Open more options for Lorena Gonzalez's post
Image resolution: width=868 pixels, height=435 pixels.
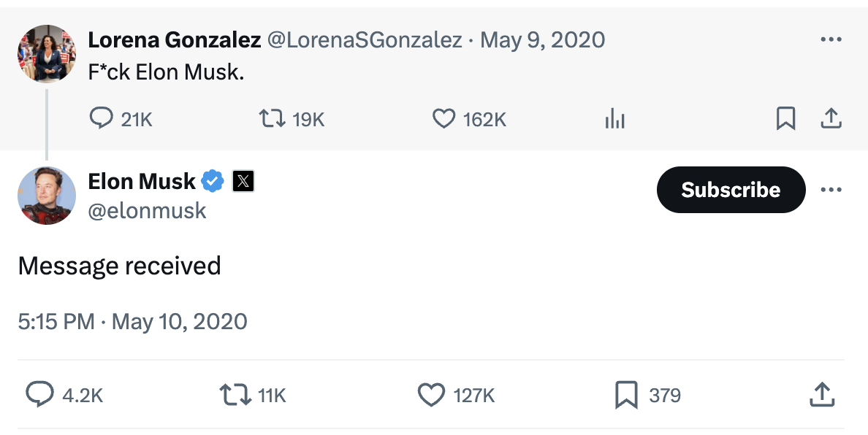[x=831, y=39]
